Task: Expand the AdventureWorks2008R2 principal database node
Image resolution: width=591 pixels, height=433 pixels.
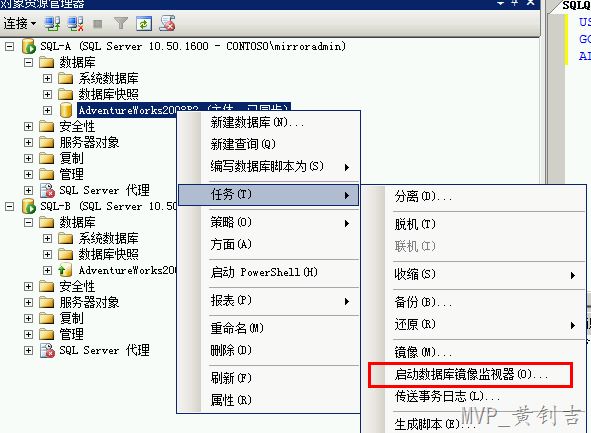Action: tap(47, 110)
